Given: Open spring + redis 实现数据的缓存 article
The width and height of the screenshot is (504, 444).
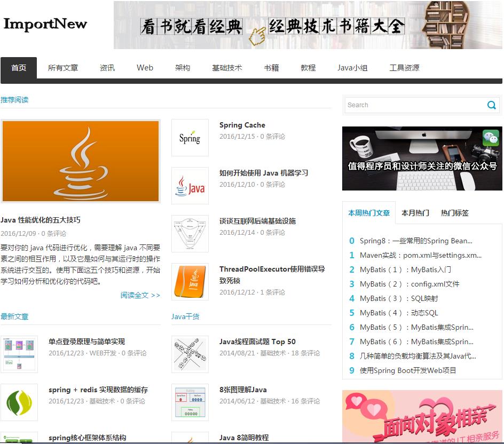Looking at the screenshot, I should pyautogui.click(x=98, y=390).
